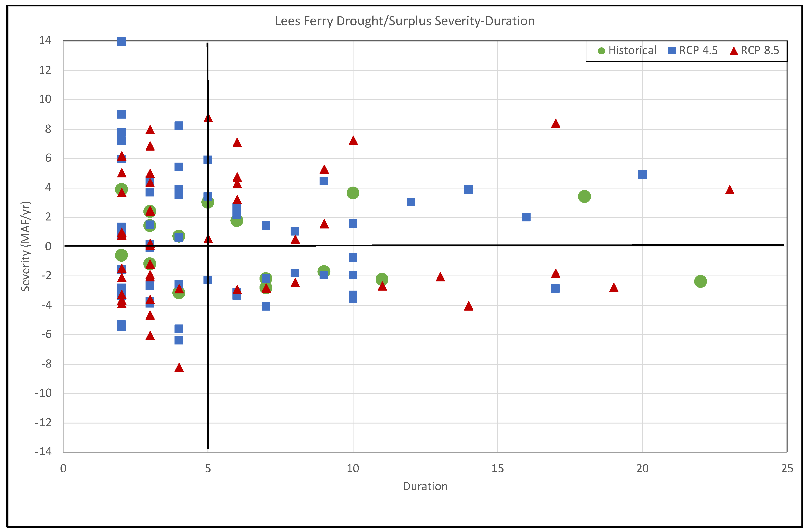The height and width of the screenshot is (532, 808).
Task: Click the blue RCP 4.5 legend square
Action: coord(672,51)
